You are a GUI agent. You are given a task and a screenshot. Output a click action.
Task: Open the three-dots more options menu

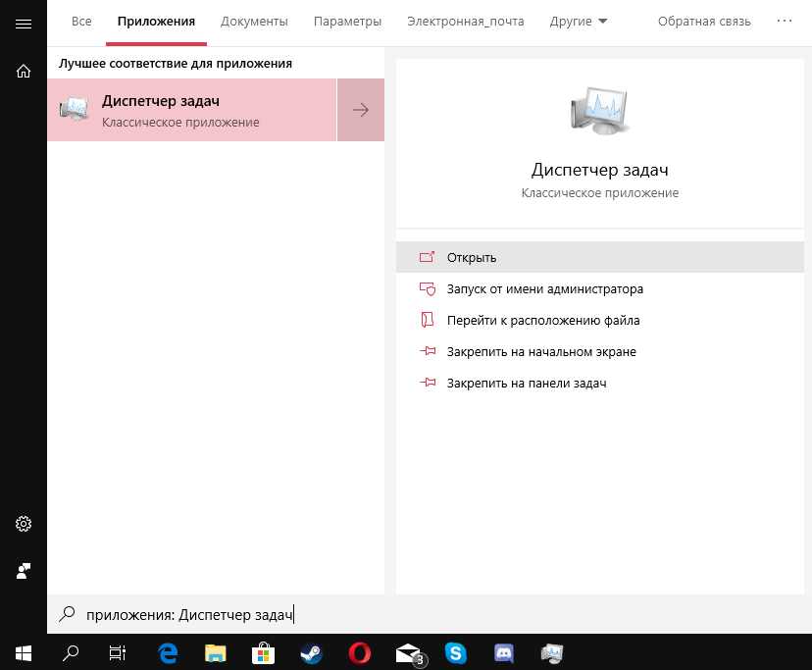click(x=784, y=21)
